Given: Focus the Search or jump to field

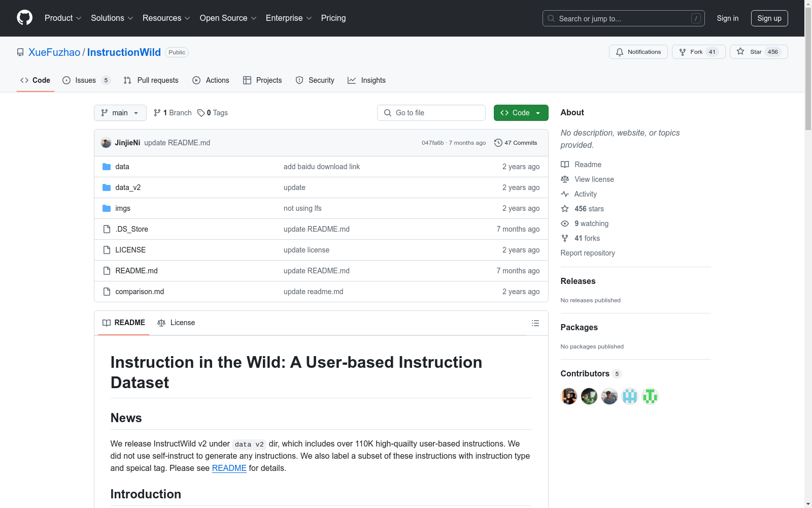Looking at the screenshot, I should [624, 18].
